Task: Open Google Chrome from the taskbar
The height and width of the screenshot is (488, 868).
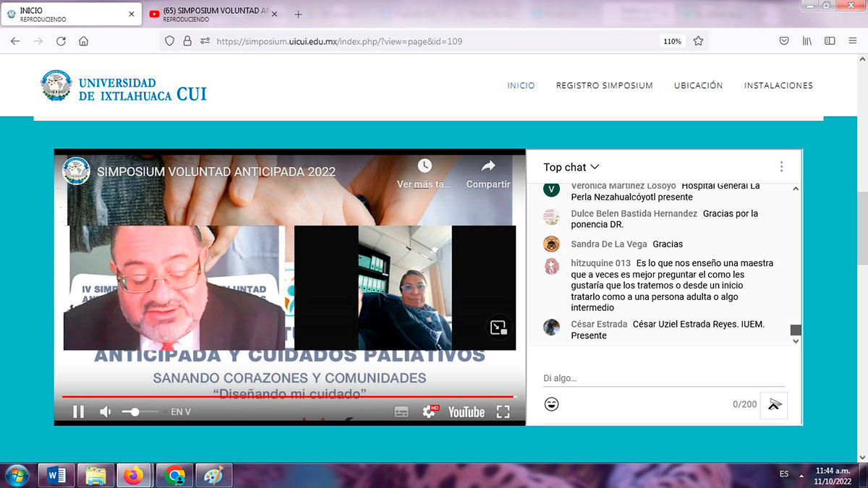Action: pyautogui.click(x=174, y=476)
